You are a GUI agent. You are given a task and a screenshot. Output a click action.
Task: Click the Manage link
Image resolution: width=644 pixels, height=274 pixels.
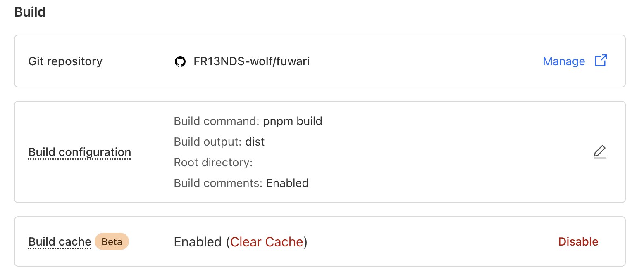[x=563, y=61]
